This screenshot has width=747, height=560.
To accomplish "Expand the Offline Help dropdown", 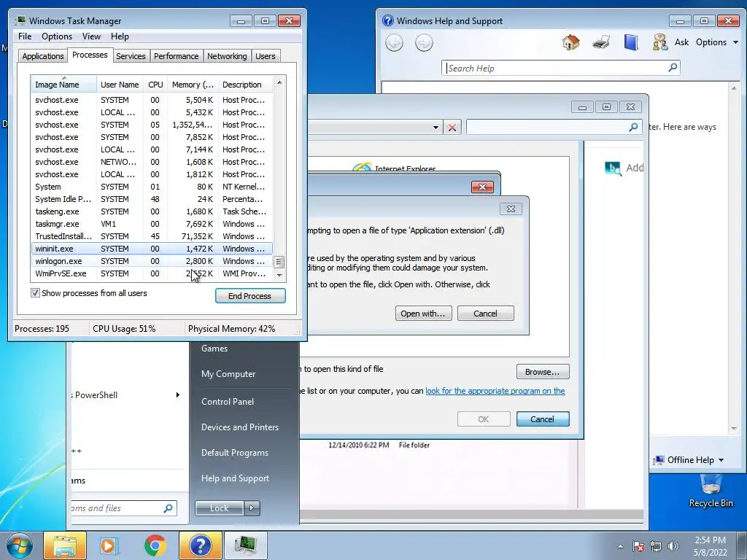I will [x=721, y=460].
